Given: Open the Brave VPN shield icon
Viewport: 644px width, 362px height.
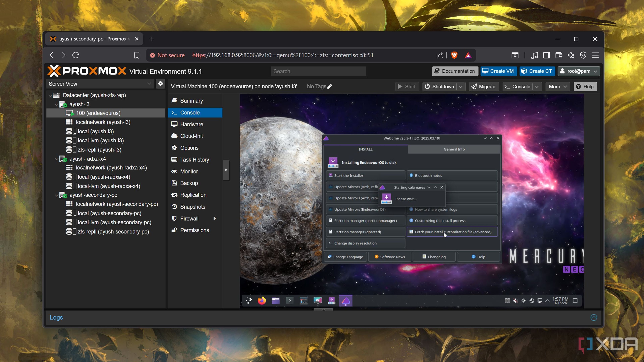Looking at the screenshot, I should [x=583, y=55].
